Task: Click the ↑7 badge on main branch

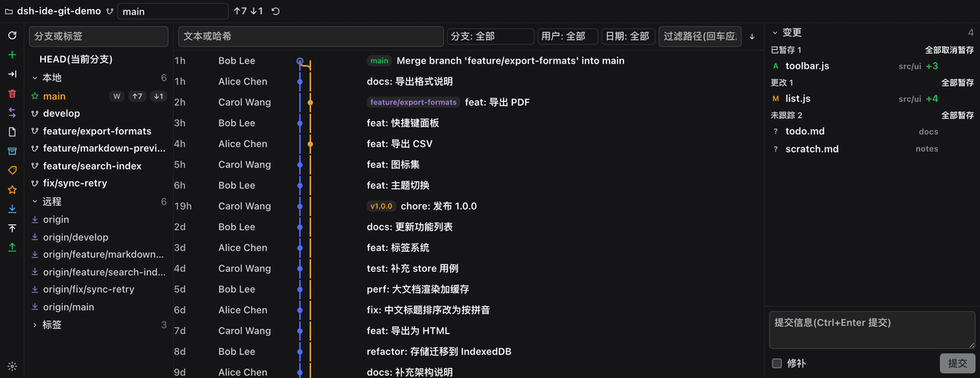Action: pyautogui.click(x=137, y=96)
